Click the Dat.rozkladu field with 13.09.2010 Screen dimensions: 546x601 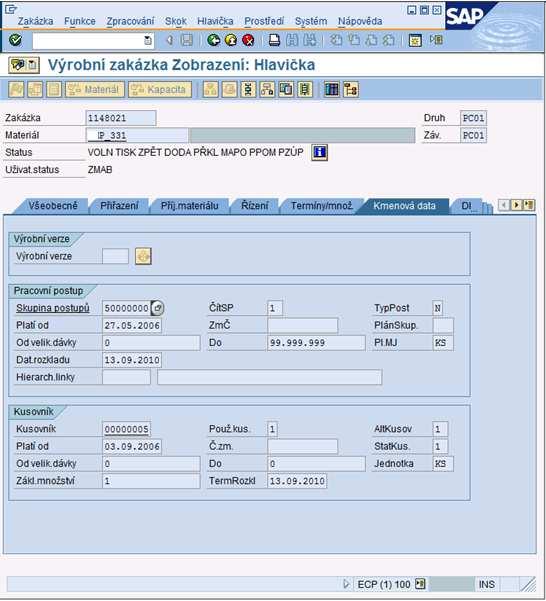click(x=132, y=360)
